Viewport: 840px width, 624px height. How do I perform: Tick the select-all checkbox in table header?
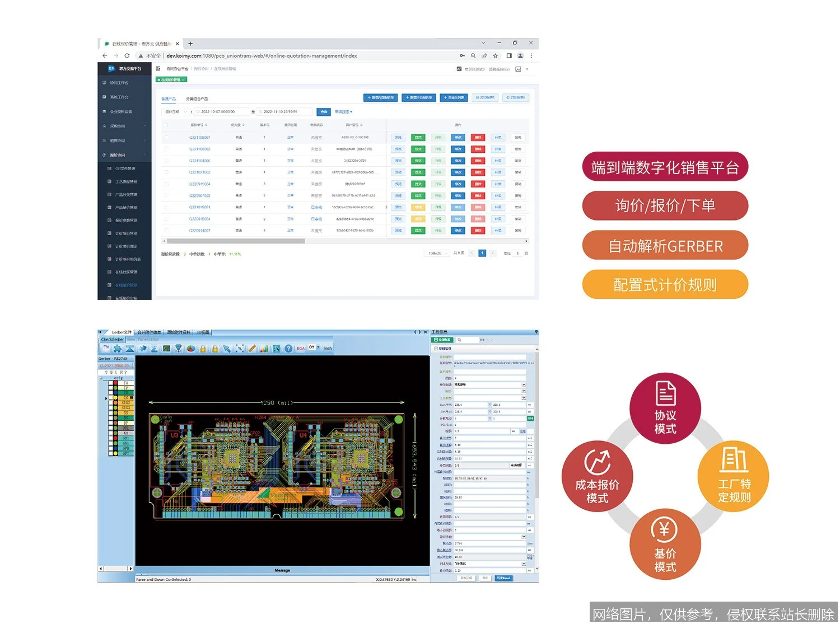click(166, 125)
